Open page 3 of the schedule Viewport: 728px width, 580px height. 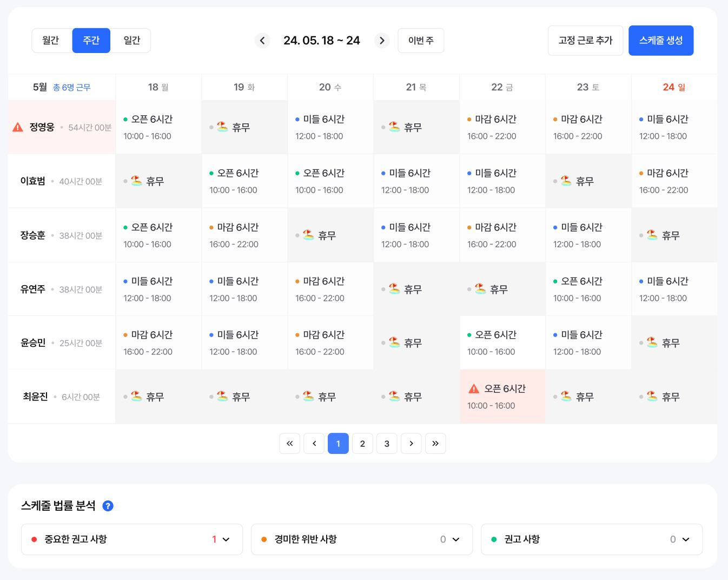387,444
